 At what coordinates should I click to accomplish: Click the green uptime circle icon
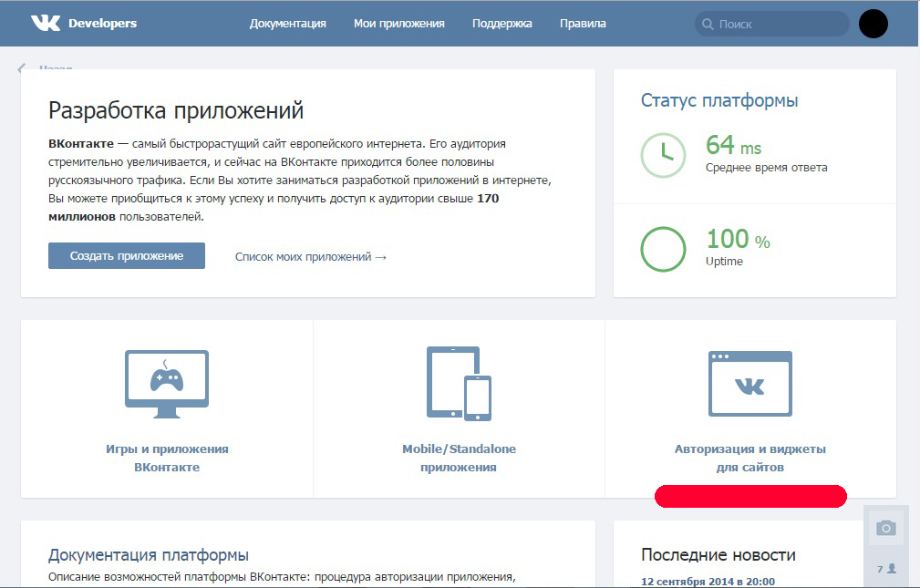pos(663,250)
